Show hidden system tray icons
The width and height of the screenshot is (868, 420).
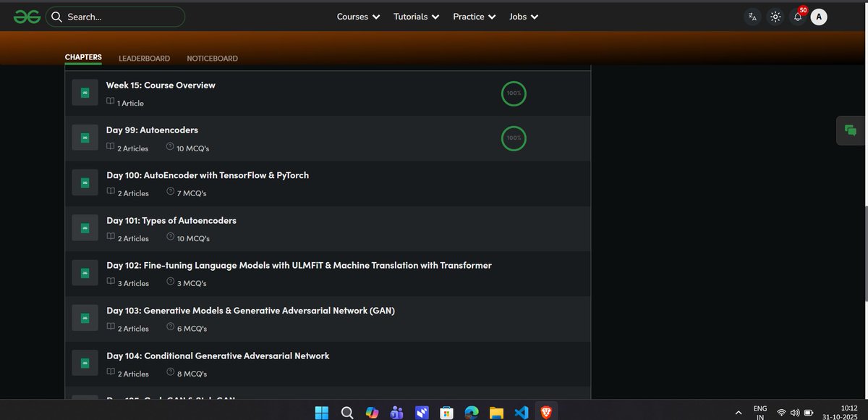[738, 412]
